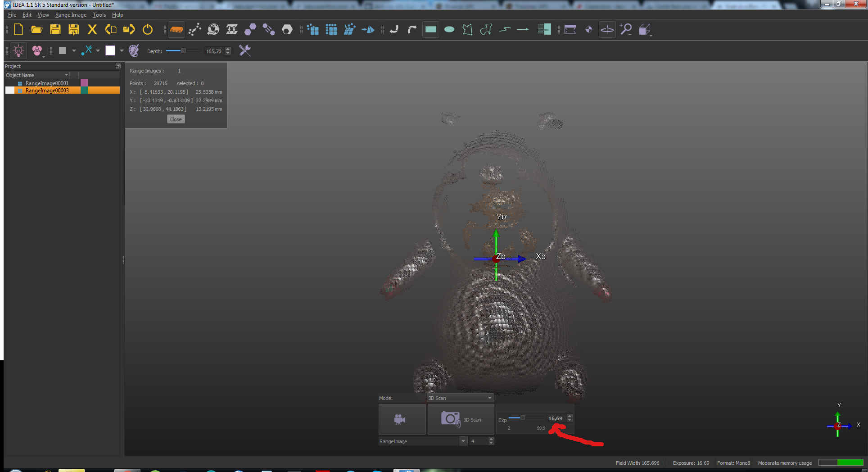The image size is (868, 472).
Task: Select RangeImage00001 in the project tree
Action: (x=47, y=83)
